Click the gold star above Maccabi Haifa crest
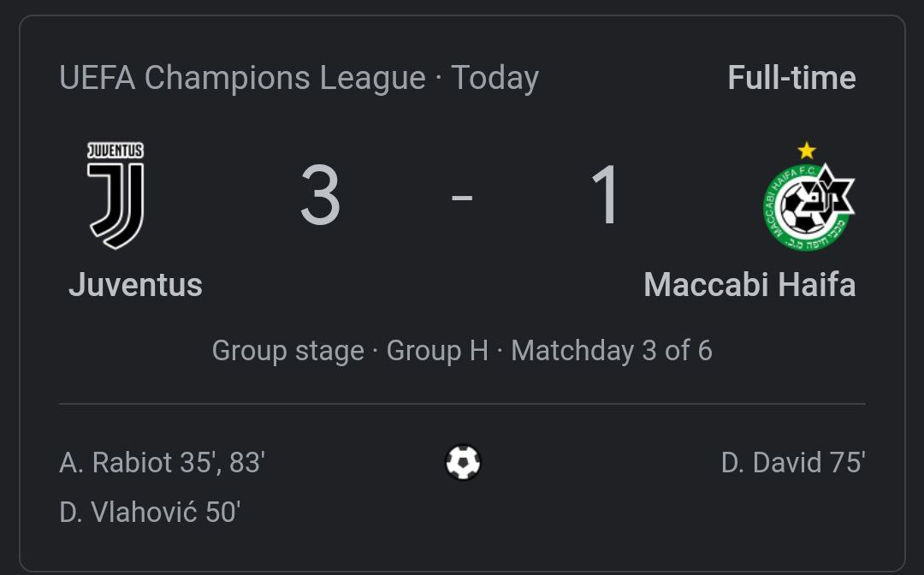This screenshot has height=575, width=924. coord(807,151)
